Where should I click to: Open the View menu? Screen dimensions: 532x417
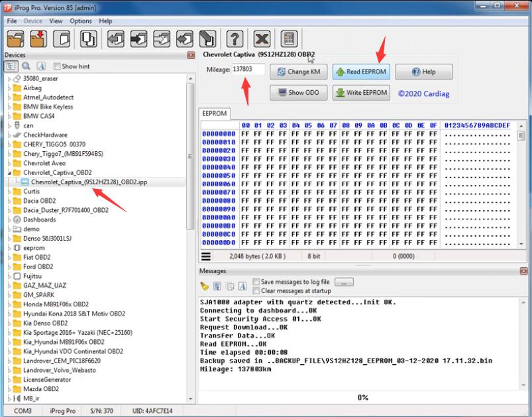point(56,21)
